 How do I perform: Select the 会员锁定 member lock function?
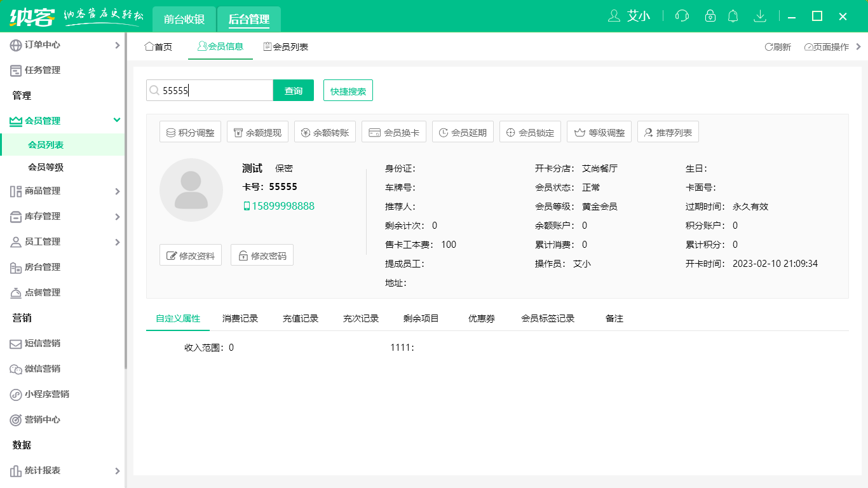(530, 132)
